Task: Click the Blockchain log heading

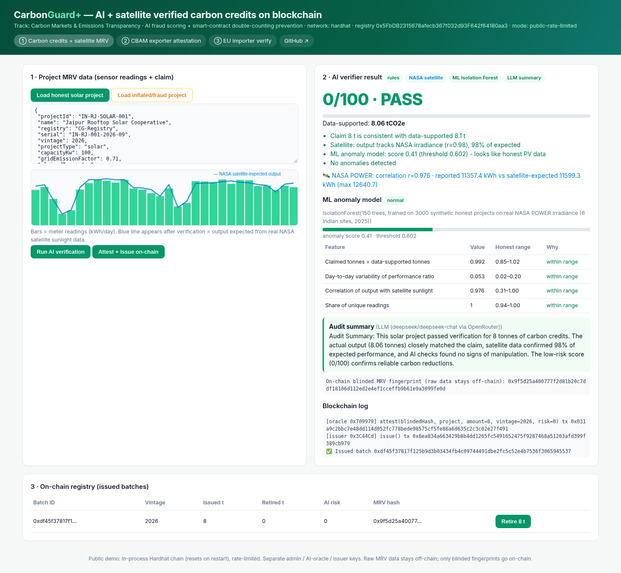Action: 345,406
